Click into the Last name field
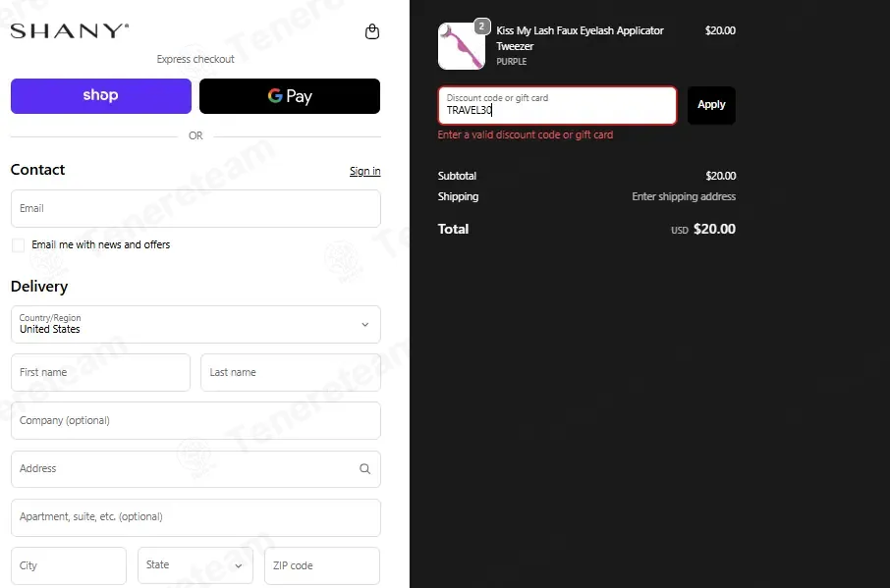 coord(291,373)
